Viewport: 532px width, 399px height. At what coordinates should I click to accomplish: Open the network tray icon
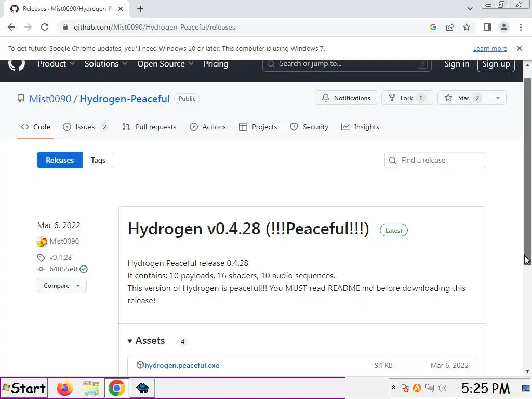click(430, 388)
